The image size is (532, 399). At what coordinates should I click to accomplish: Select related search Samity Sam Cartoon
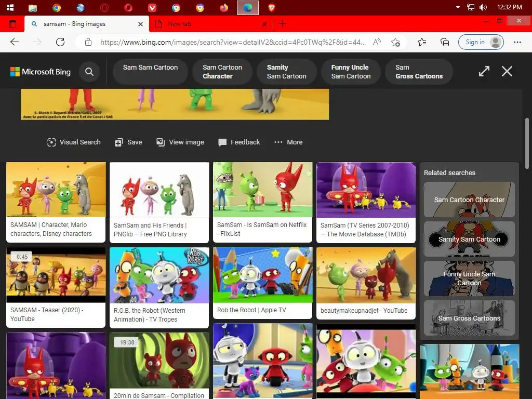click(469, 239)
